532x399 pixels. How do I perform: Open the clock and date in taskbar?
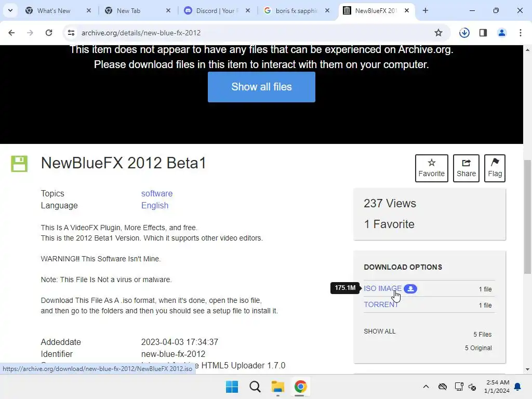497,387
